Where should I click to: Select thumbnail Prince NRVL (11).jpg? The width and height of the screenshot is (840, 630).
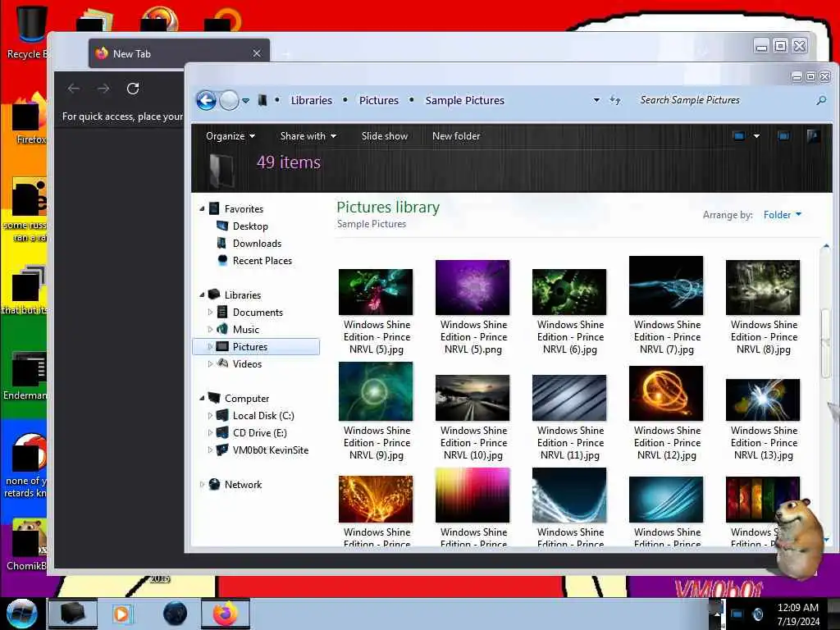569,398
